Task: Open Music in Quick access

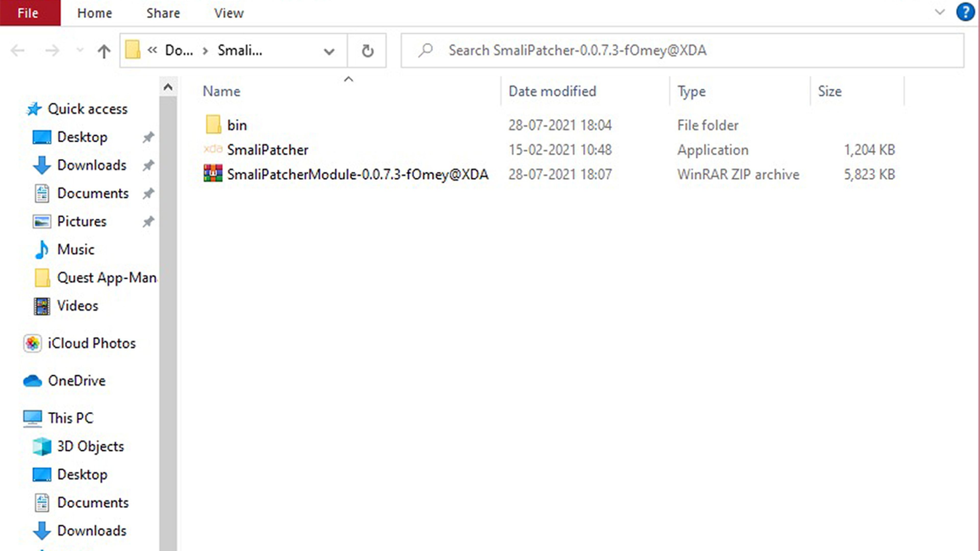Action: point(76,250)
